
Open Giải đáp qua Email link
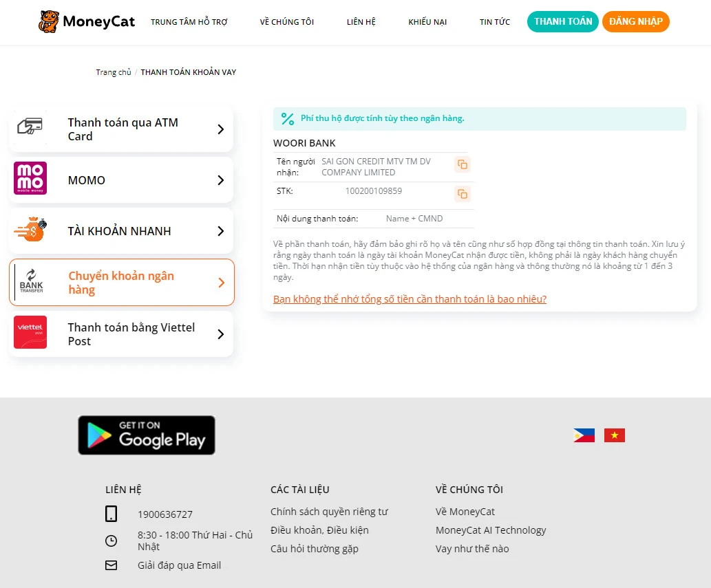179,565
